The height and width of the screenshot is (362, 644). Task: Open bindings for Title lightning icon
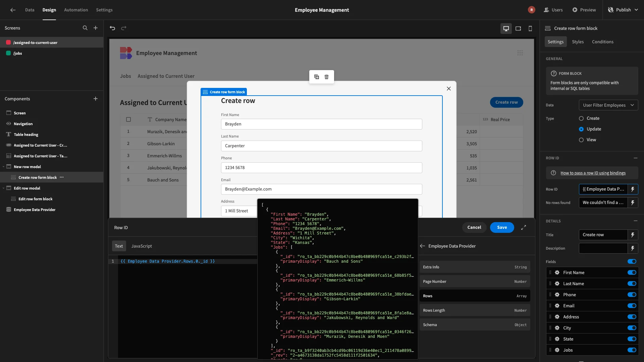pyautogui.click(x=633, y=235)
